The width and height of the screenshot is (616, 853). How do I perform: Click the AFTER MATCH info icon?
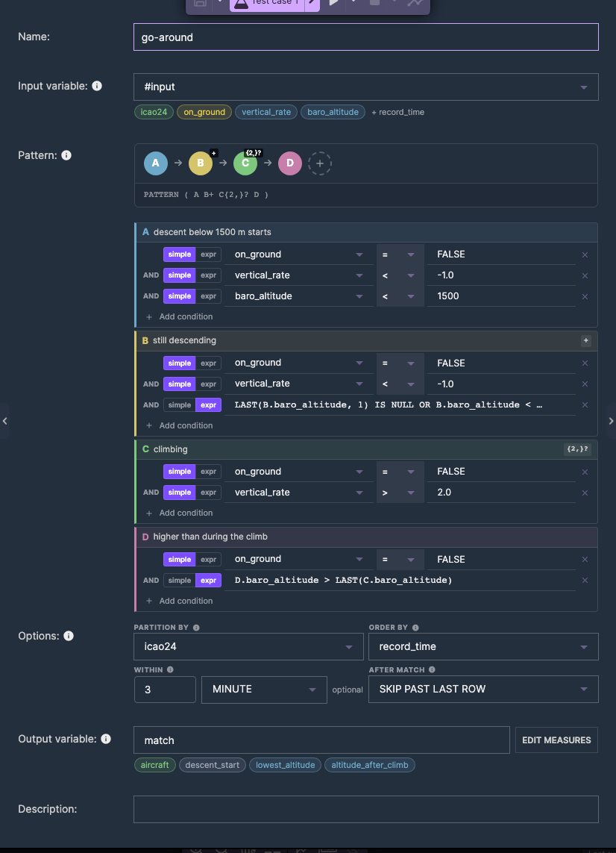pos(432,670)
